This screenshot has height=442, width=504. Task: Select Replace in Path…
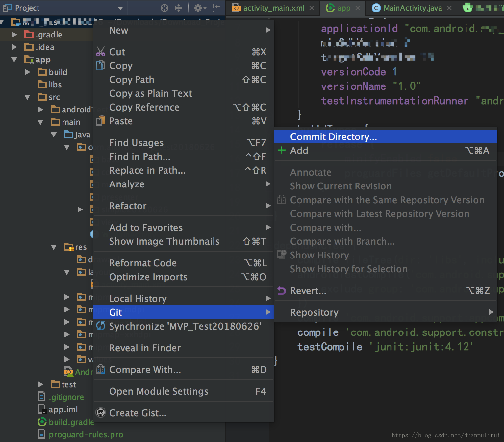(x=184, y=170)
